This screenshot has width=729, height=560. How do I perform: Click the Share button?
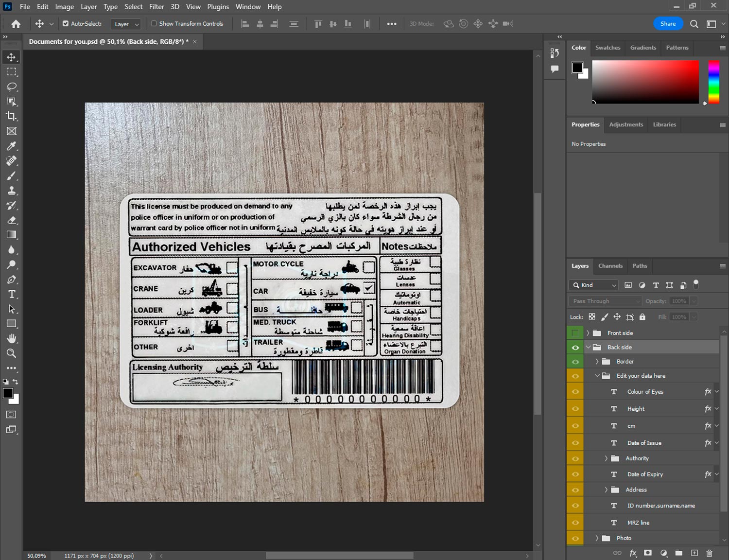(668, 23)
